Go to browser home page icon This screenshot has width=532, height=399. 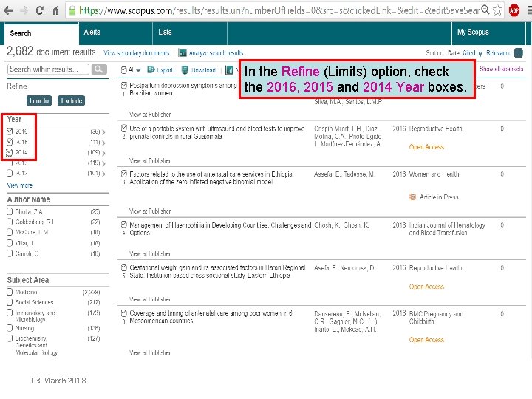coord(55,10)
